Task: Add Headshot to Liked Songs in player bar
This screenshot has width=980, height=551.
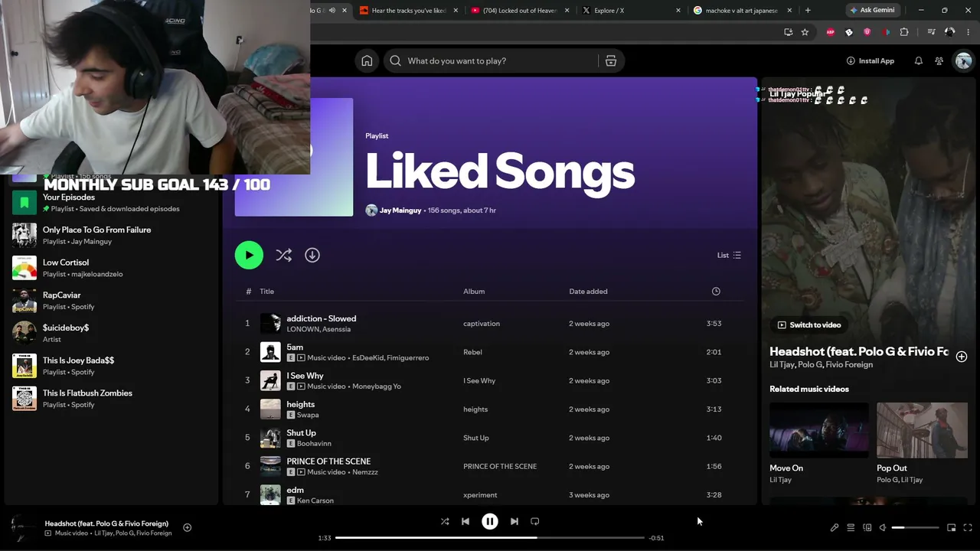Action: click(187, 527)
